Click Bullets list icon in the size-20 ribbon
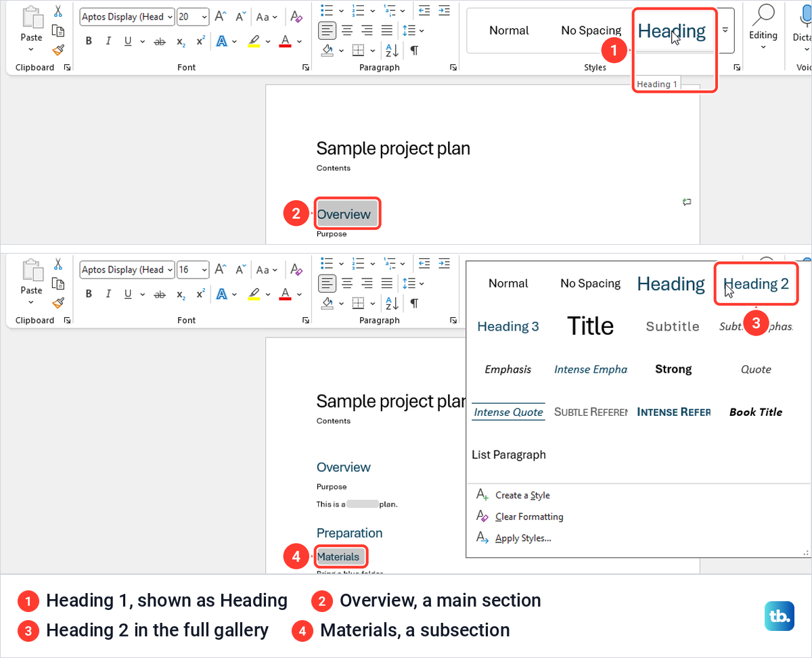812x658 pixels. click(x=328, y=10)
